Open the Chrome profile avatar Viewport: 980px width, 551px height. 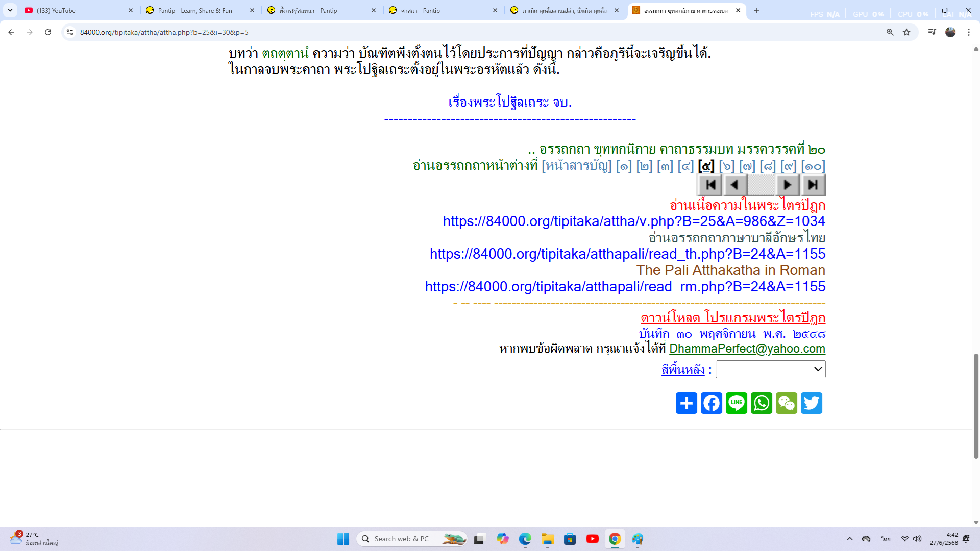[x=950, y=32]
